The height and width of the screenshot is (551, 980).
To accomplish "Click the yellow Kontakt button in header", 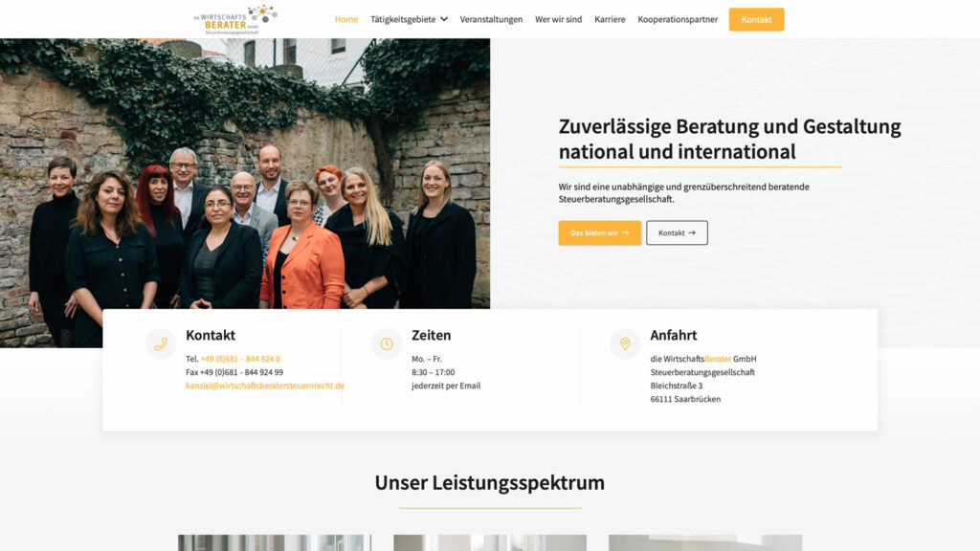I will tap(756, 19).
